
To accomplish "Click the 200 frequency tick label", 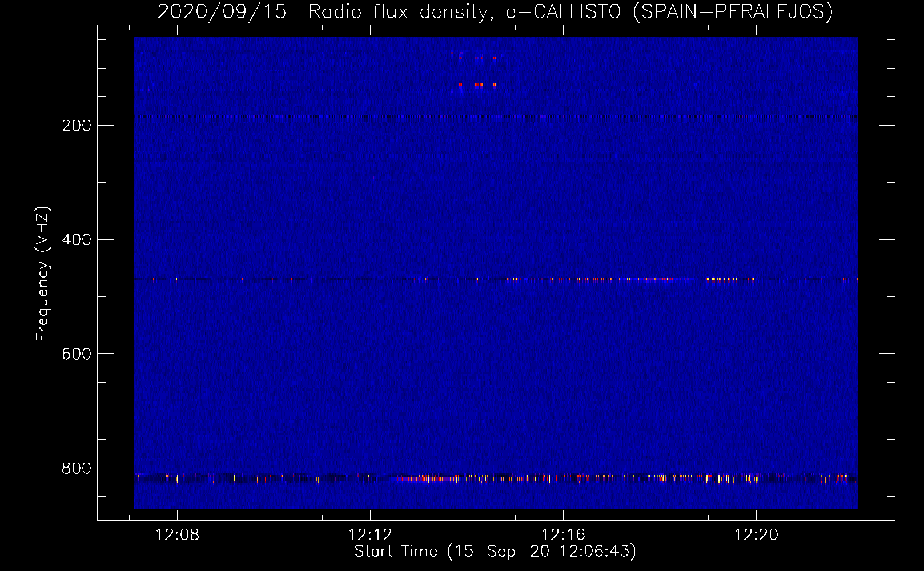I will pyautogui.click(x=77, y=126).
